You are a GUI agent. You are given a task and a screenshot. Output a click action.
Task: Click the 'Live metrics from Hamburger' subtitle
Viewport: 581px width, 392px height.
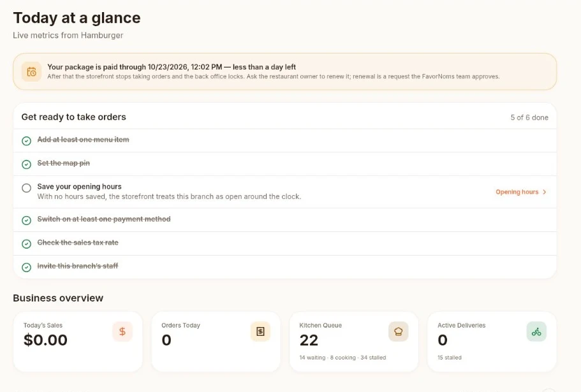pyautogui.click(x=68, y=35)
